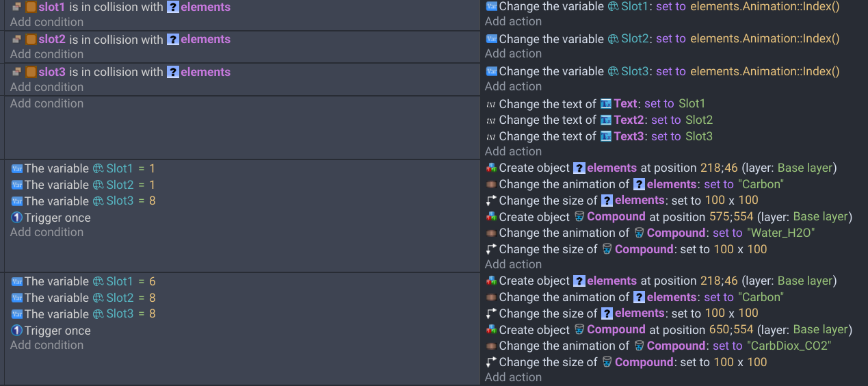
Task: Click the Trigger once icon in Water event
Action: pos(17,218)
